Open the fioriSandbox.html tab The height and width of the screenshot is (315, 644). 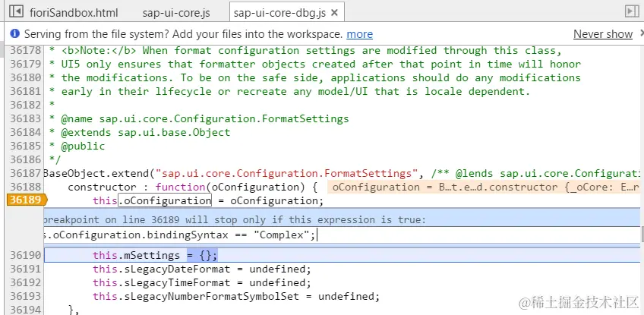[74, 13]
